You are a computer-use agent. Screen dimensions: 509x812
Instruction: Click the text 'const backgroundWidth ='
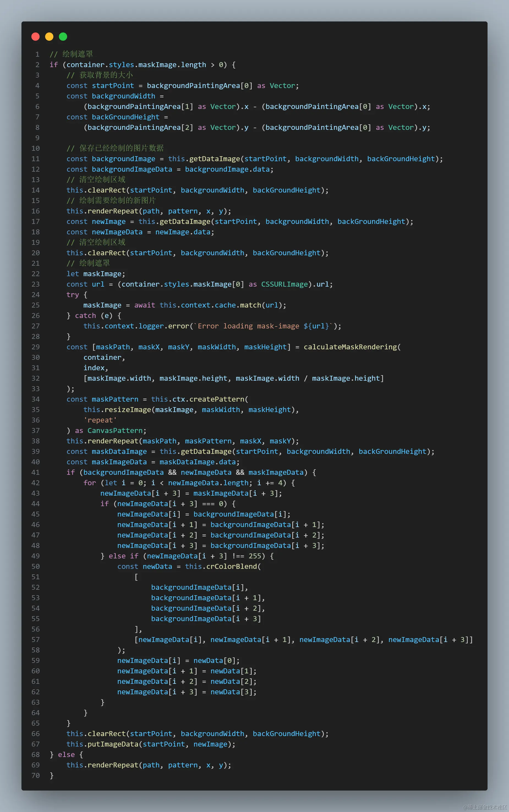pyautogui.click(x=115, y=96)
